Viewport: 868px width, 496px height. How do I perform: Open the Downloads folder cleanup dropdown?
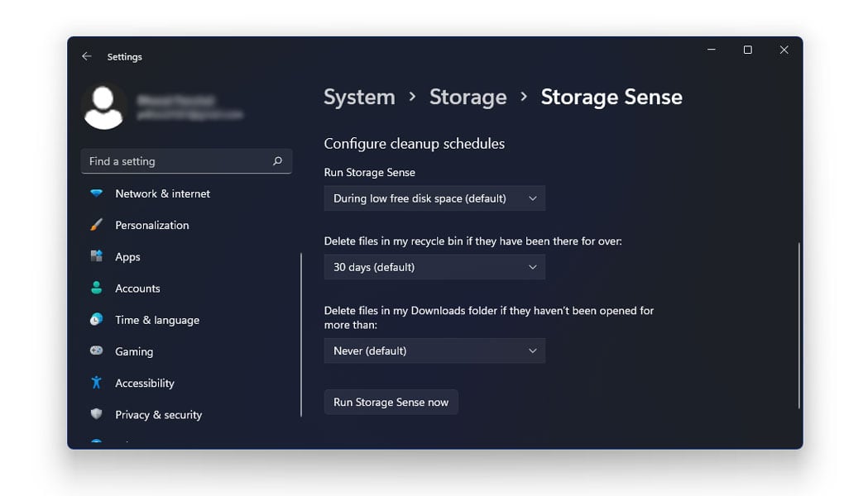click(x=434, y=351)
